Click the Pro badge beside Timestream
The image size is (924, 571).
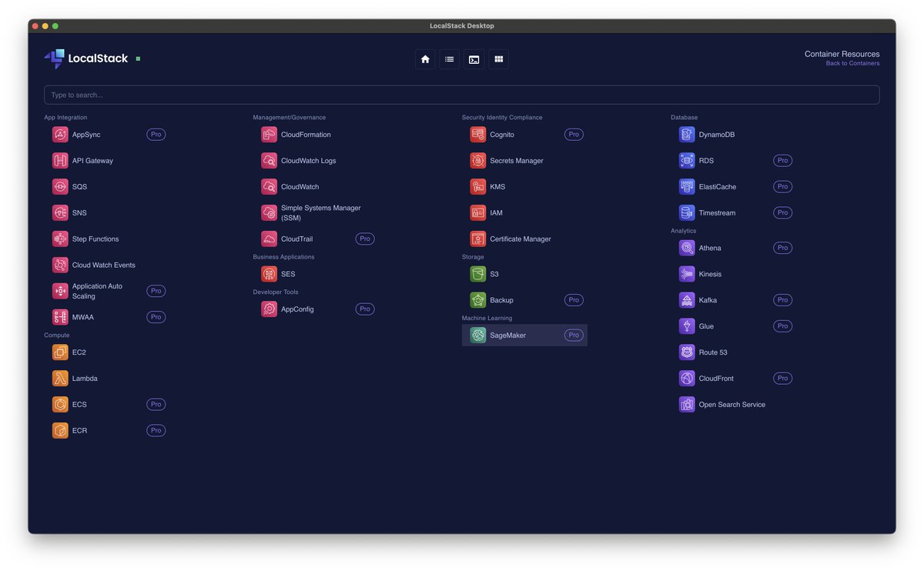(x=783, y=213)
